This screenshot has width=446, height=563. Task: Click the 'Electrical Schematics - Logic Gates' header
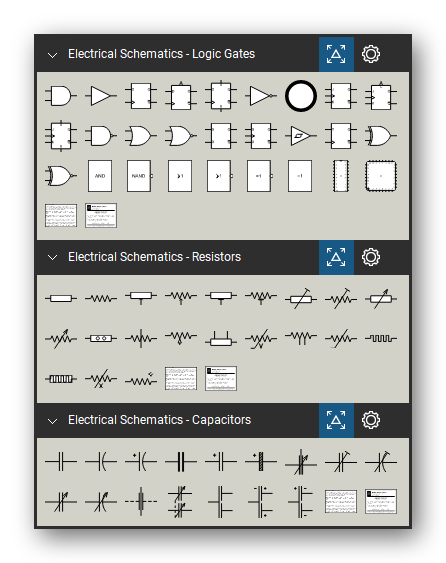162,54
